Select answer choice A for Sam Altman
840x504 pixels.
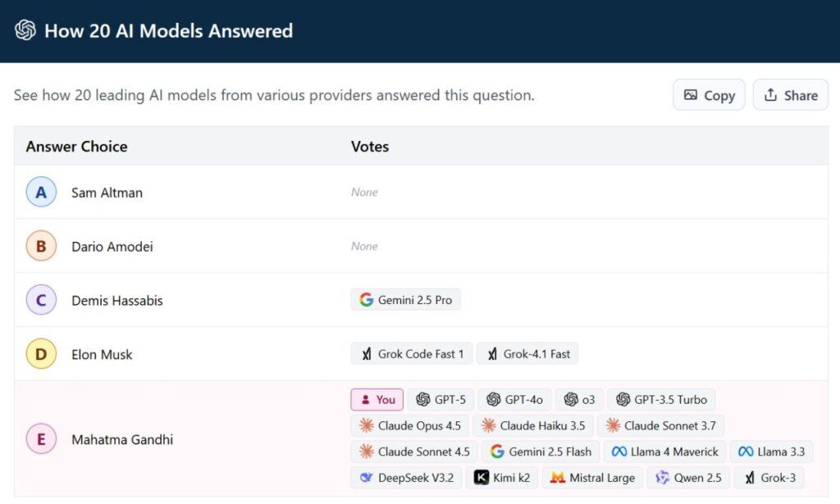pyautogui.click(x=41, y=192)
